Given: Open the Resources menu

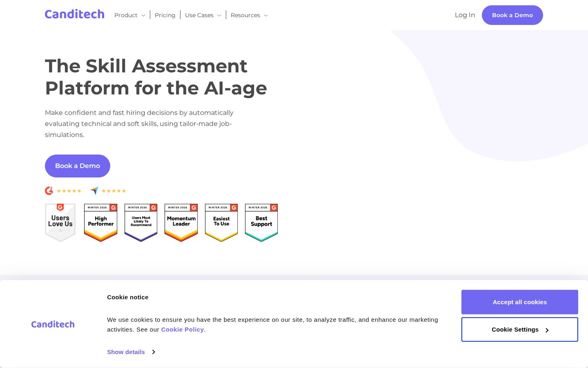Looking at the screenshot, I should click(245, 15).
